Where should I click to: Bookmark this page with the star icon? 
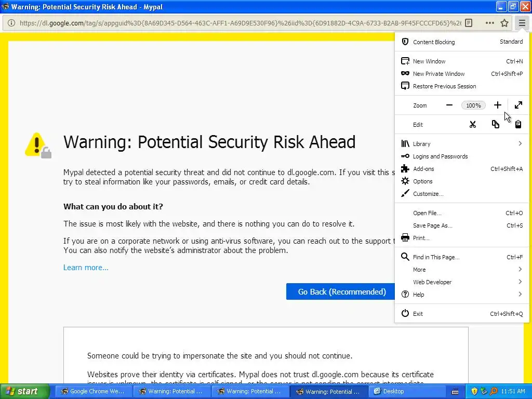[x=504, y=23]
